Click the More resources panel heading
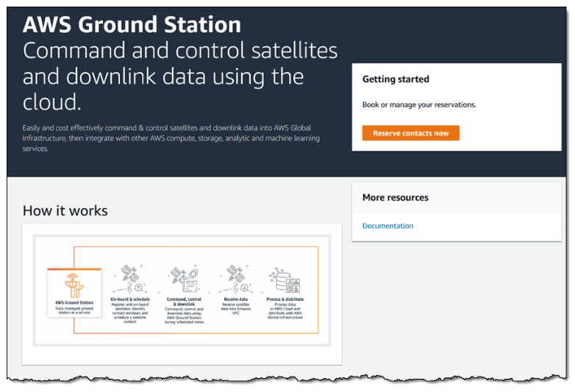 (395, 198)
